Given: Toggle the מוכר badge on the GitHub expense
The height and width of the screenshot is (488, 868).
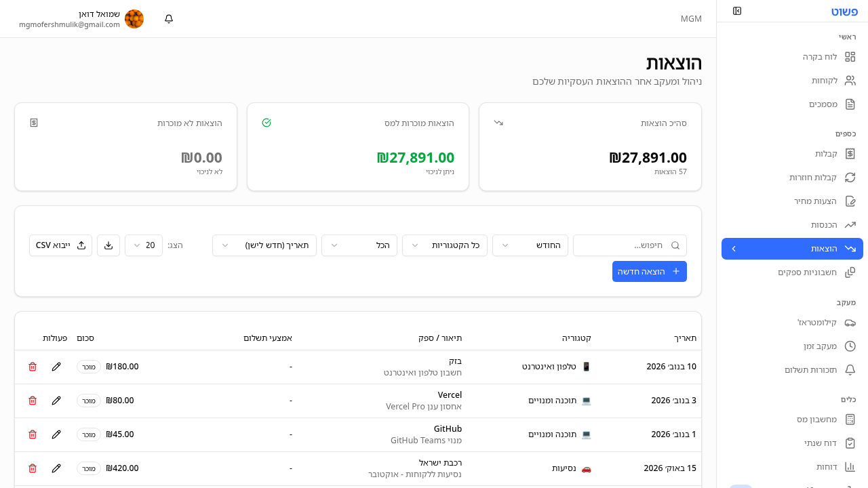Looking at the screenshot, I should click(x=88, y=434).
